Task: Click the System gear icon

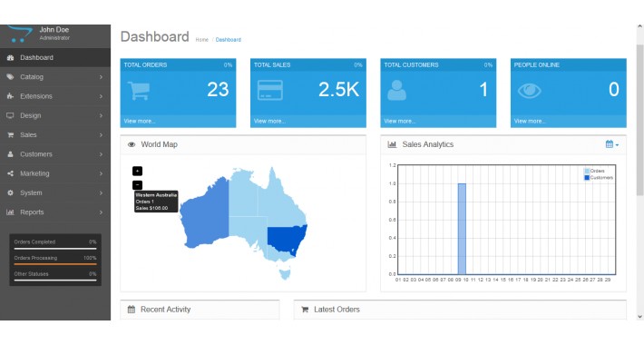Action: point(10,192)
